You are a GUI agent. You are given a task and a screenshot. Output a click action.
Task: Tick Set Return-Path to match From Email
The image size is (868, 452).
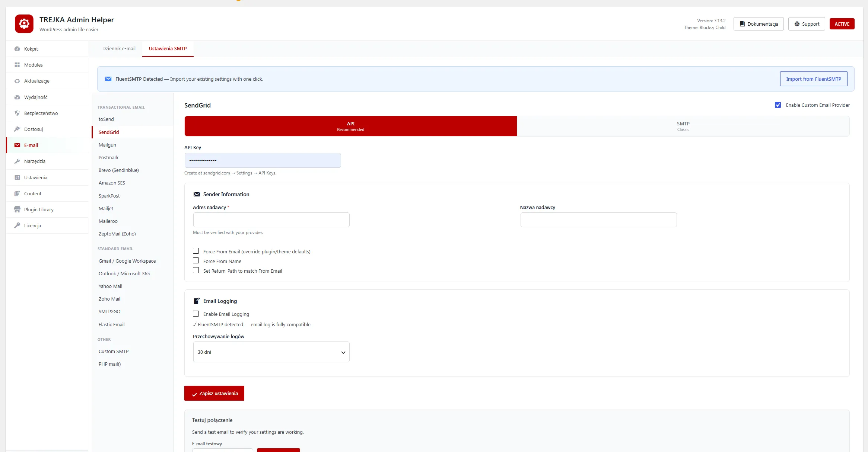pyautogui.click(x=196, y=270)
